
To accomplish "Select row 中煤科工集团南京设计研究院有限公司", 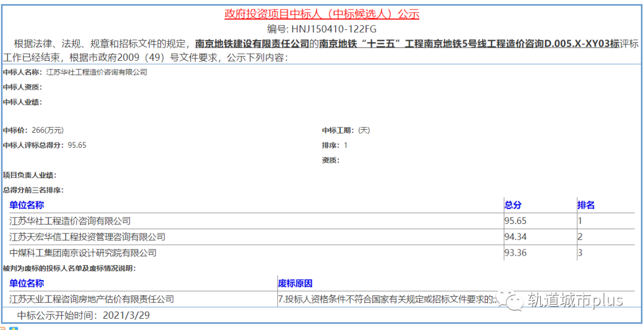I will coord(321,253).
